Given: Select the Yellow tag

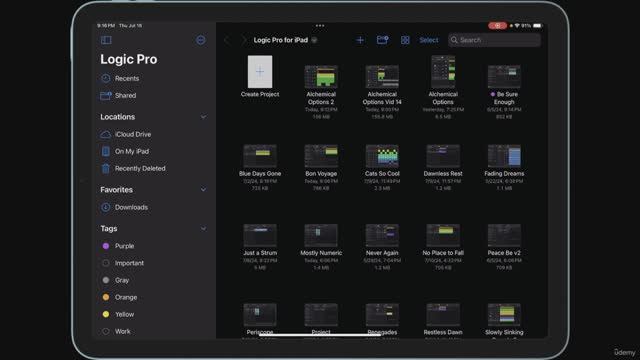Looking at the screenshot, I should (118, 315).
